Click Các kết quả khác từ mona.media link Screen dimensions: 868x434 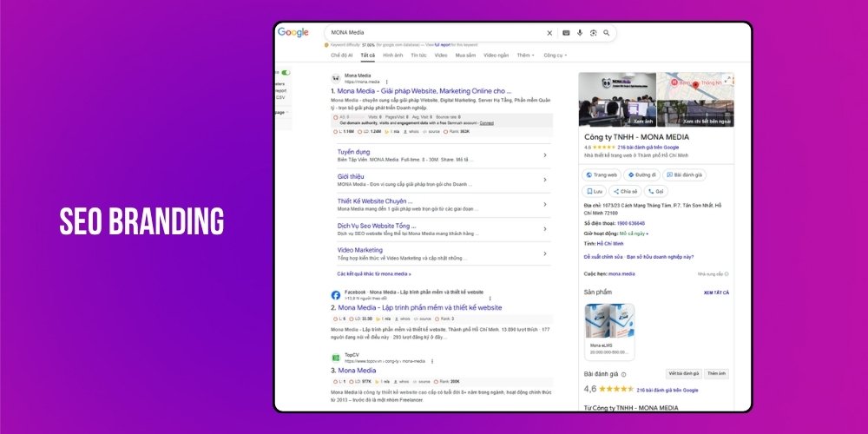(x=374, y=274)
